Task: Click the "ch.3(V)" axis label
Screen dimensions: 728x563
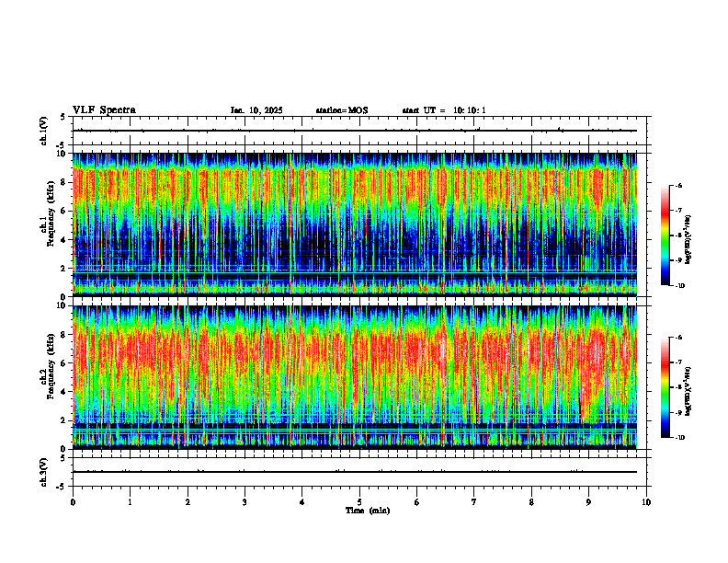Action: click(x=43, y=473)
